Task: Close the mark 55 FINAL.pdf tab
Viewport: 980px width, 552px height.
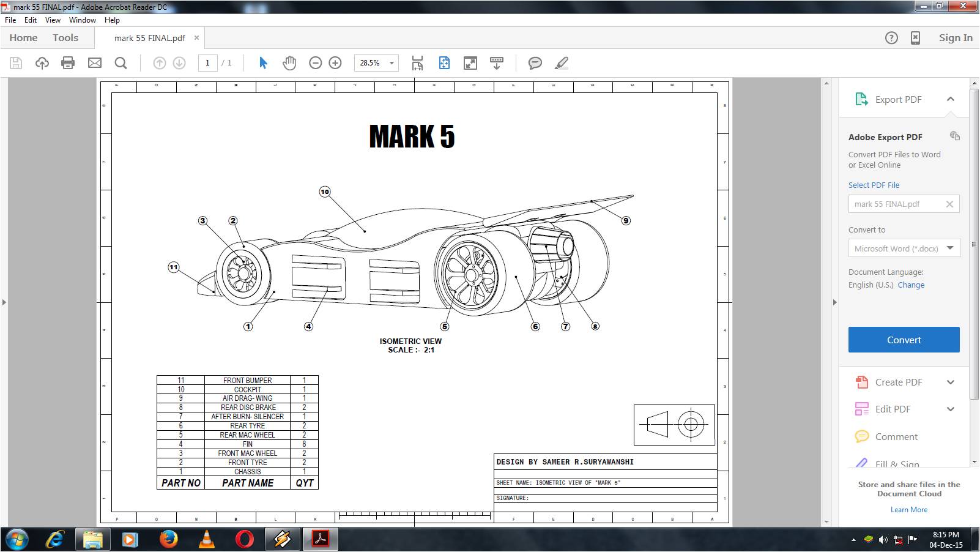Action: click(196, 37)
